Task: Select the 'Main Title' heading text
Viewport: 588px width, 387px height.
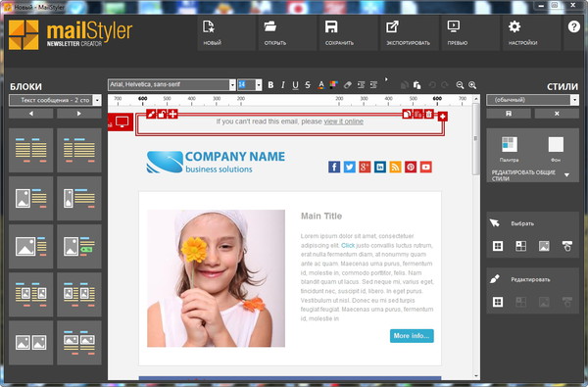Action: click(x=321, y=216)
